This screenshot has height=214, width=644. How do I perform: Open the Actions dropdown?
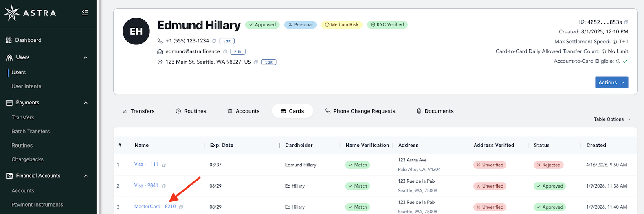(x=611, y=82)
